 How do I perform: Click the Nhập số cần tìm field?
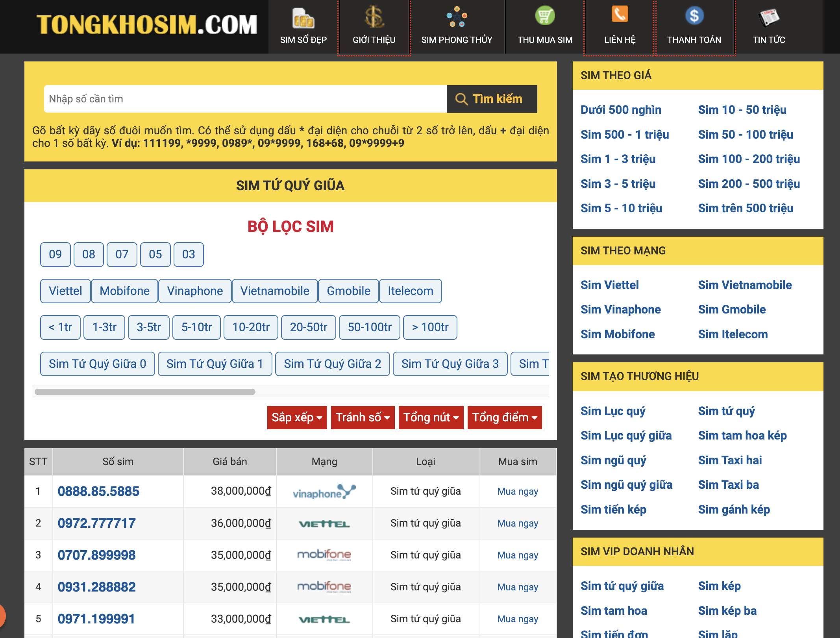(245, 99)
